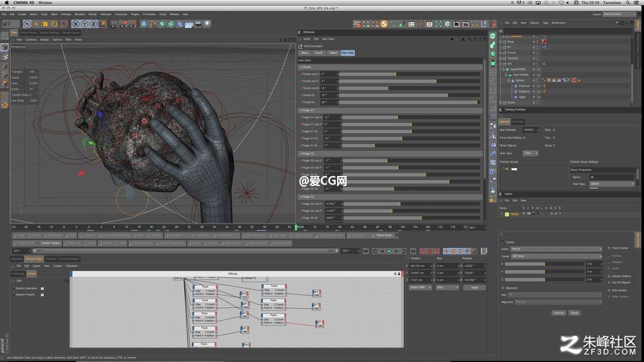Open the Timeline tab
Image resolution: width=644 pixels, height=362 pixels.
51,259
